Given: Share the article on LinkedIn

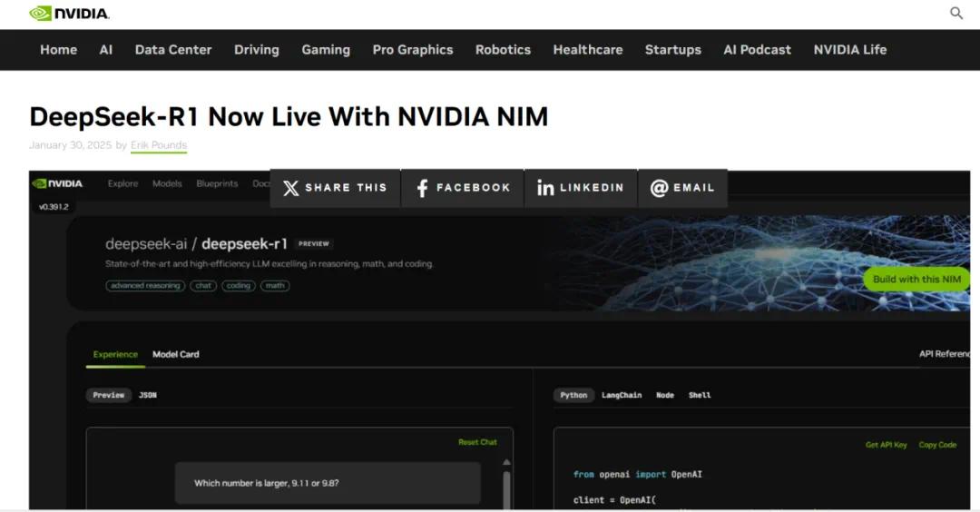Looking at the screenshot, I should (x=581, y=188).
